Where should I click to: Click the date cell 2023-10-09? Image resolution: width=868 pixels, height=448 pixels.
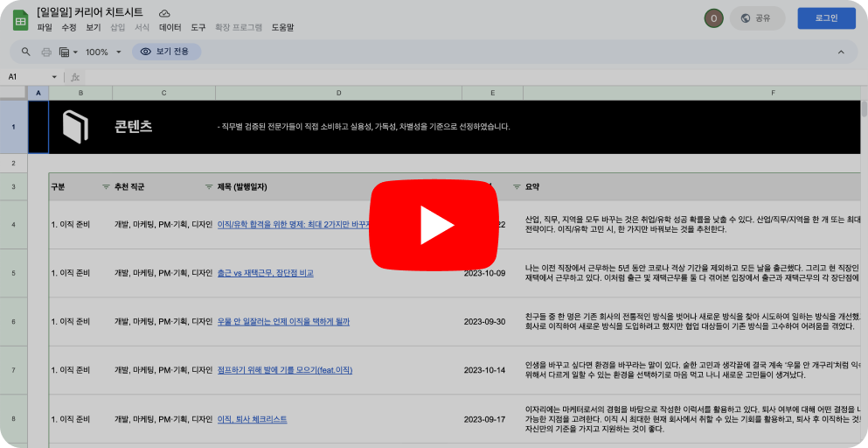[484, 273]
